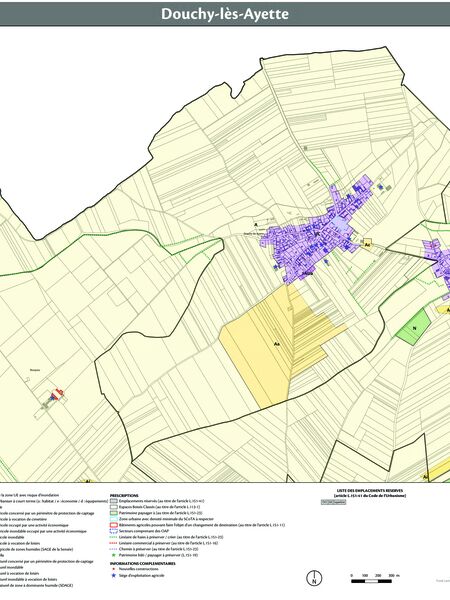Click the green dotted 'Linéaire de haies' legend symbol
This screenshot has width=450, height=600.
tap(114, 537)
